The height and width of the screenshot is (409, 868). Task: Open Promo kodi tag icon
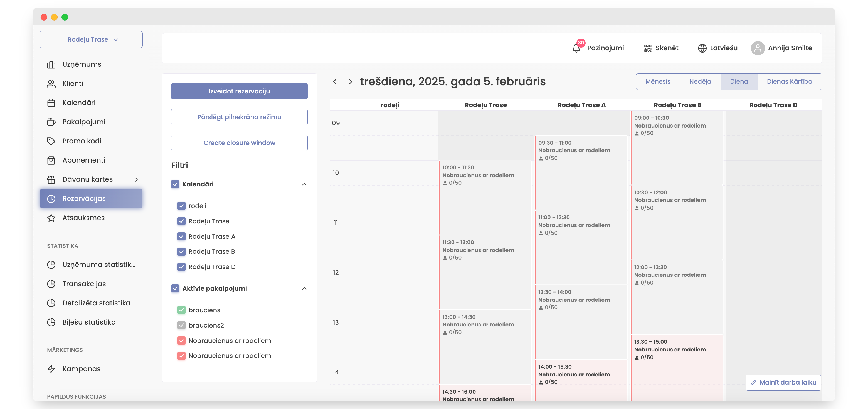51,141
